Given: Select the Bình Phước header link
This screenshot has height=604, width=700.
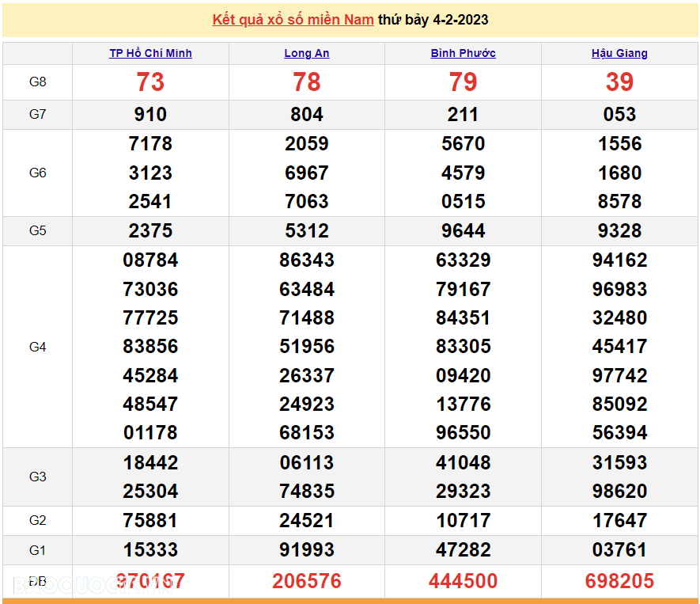Looking at the screenshot, I should [463, 53].
